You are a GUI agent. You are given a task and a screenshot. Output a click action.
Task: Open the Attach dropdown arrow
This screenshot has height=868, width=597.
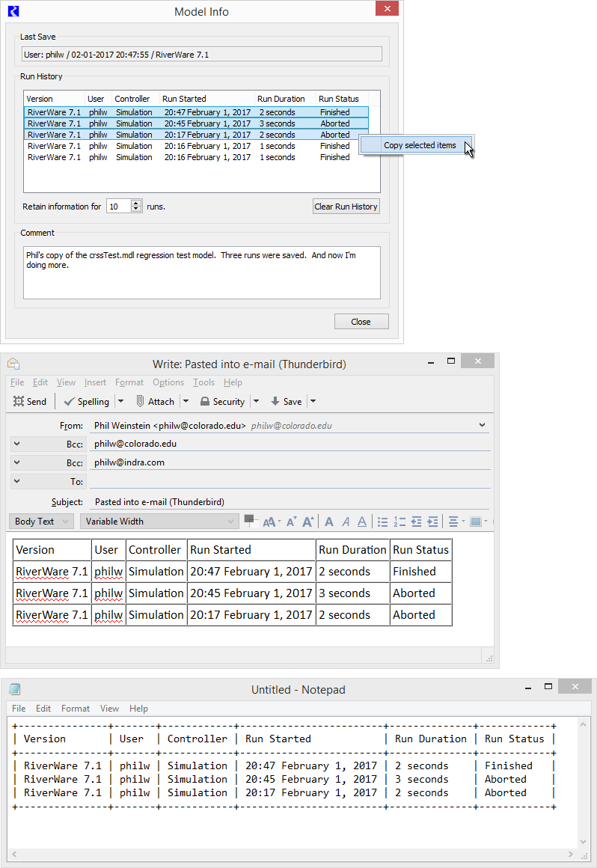(x=186, y=401)
